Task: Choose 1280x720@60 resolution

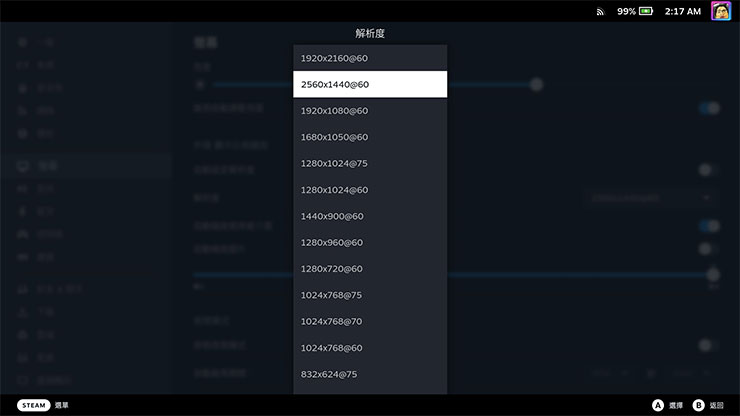Action: pyautogui.click(x=370, y=269)
